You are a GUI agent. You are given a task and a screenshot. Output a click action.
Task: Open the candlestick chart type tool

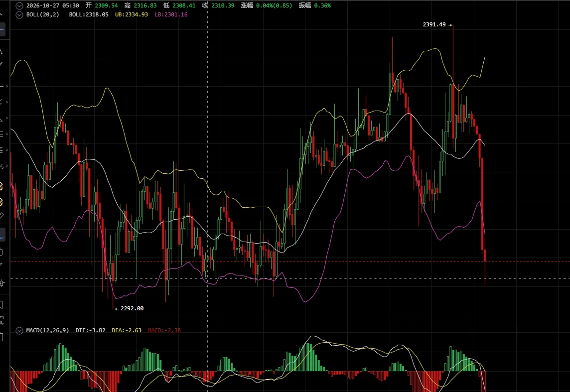tap(2, 283)
